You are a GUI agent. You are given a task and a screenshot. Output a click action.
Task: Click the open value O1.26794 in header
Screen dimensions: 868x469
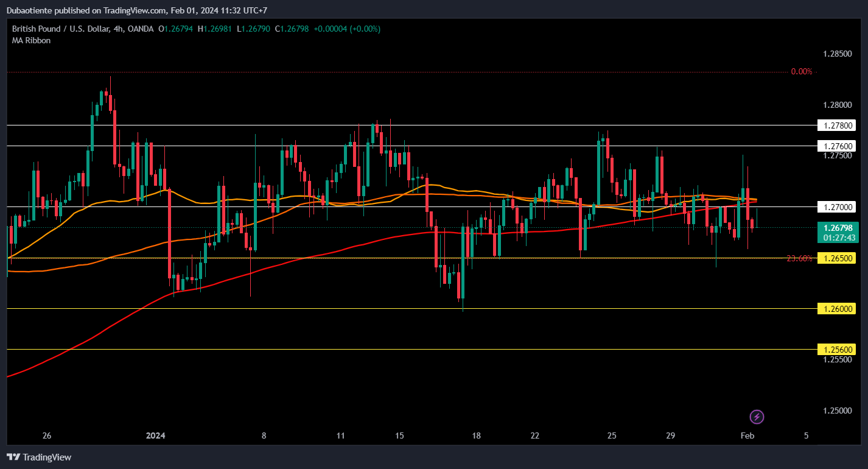pyautogui.click(x=176, y=29)
